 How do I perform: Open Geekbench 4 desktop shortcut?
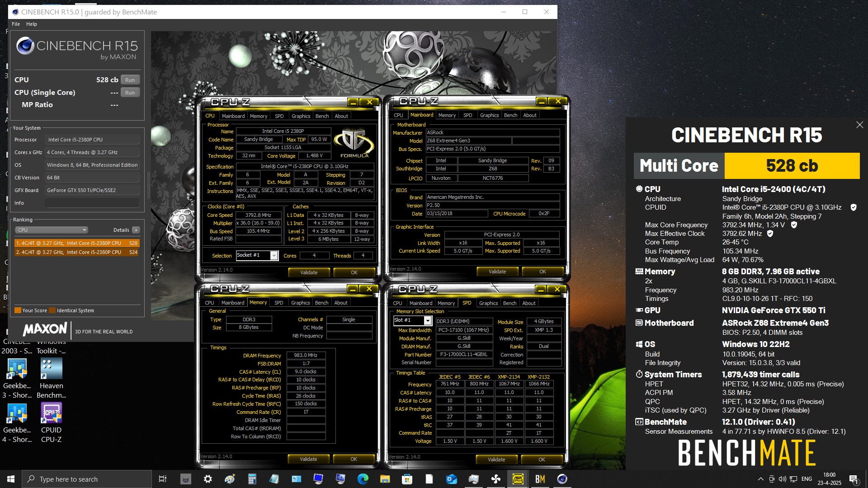tap(17, 422)
